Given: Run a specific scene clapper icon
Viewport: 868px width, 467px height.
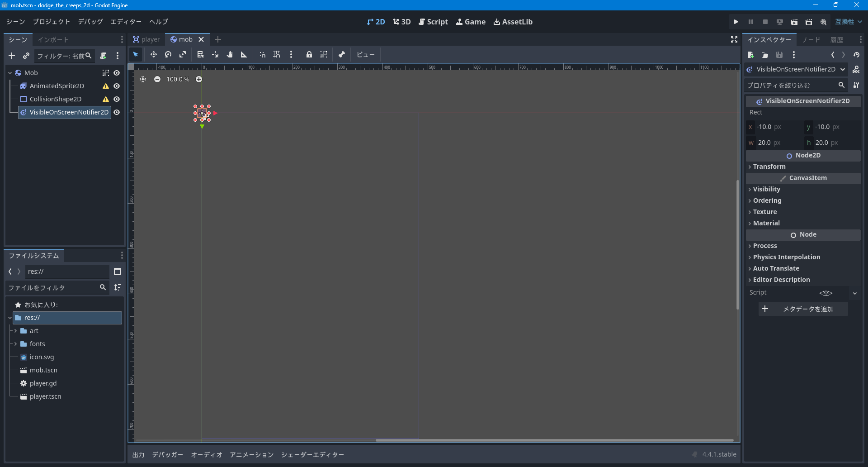Looking at the screenshot, I should [809, 22].
